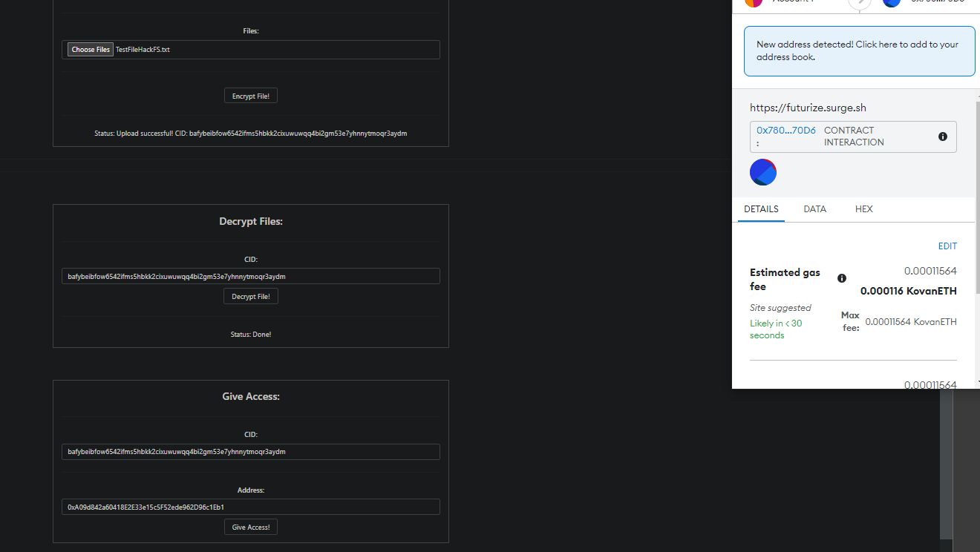The image size is (980, 552).
Task: Click the Max fee 0.00011564 KovanETH value
Action: [911, 322]
